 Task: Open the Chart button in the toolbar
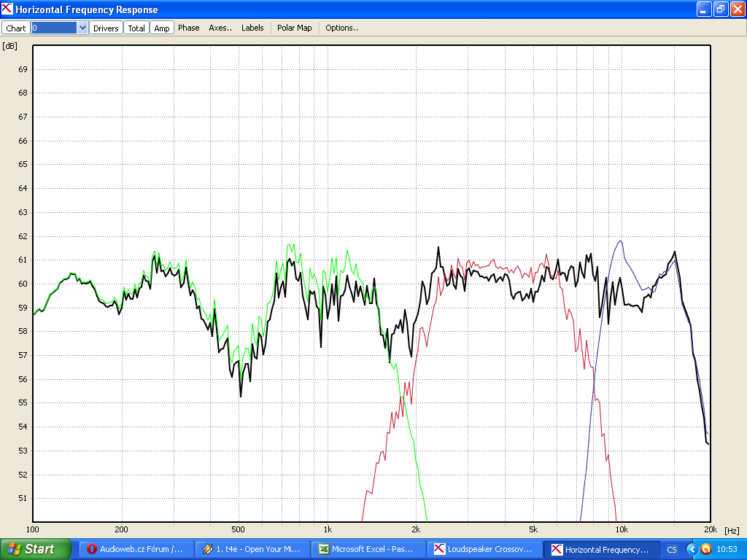16,28
